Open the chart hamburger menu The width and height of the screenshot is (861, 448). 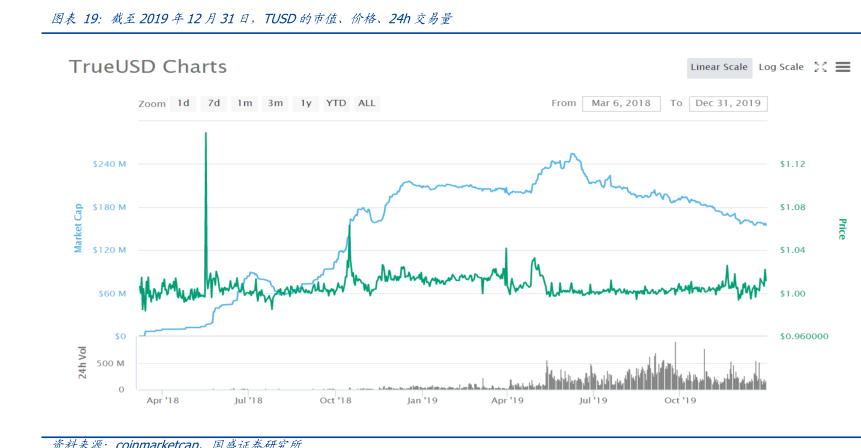(843, 67)
